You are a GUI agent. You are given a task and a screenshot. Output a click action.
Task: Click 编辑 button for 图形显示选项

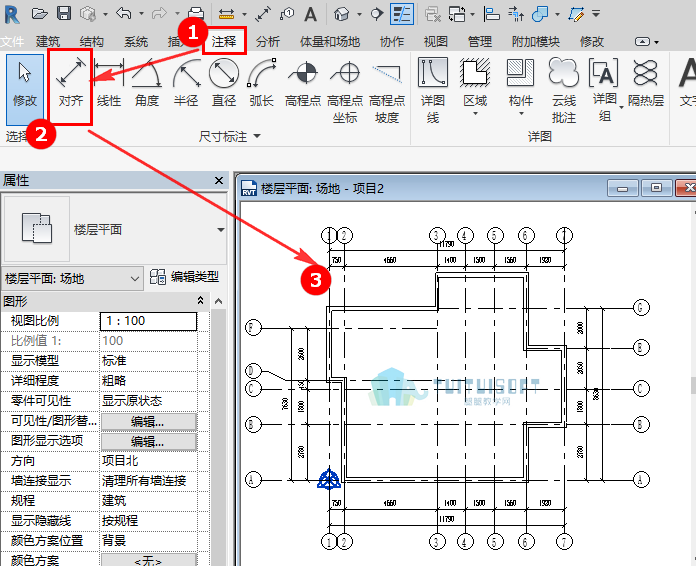click(148, 441)
